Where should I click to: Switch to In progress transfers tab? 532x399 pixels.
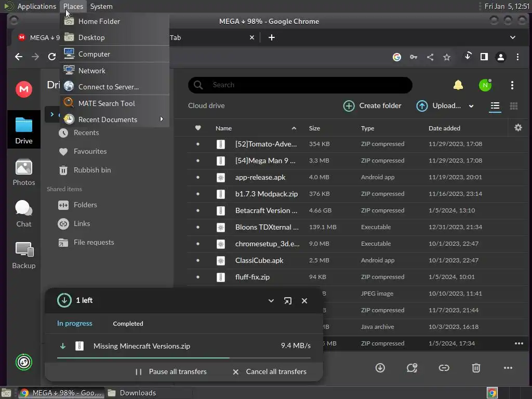75,323
